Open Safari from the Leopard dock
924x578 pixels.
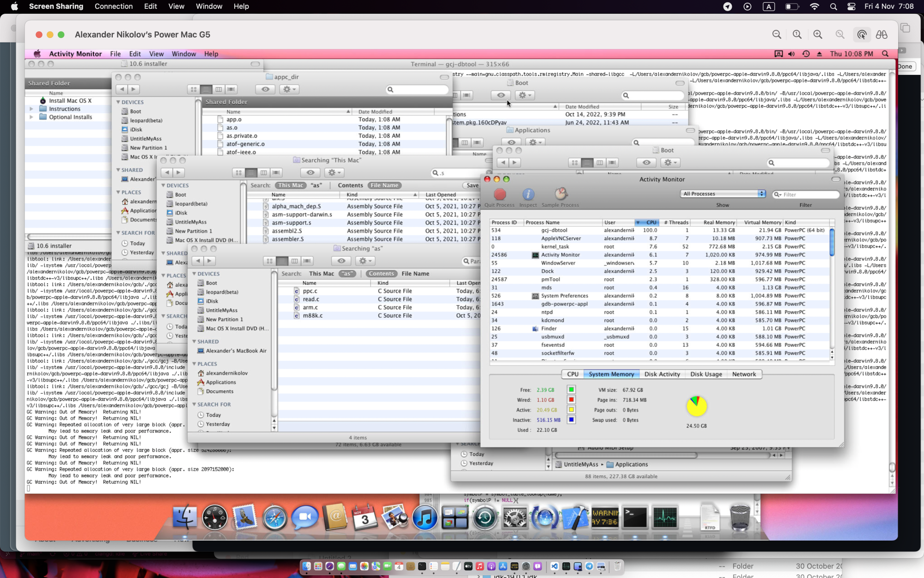[274, 518]
